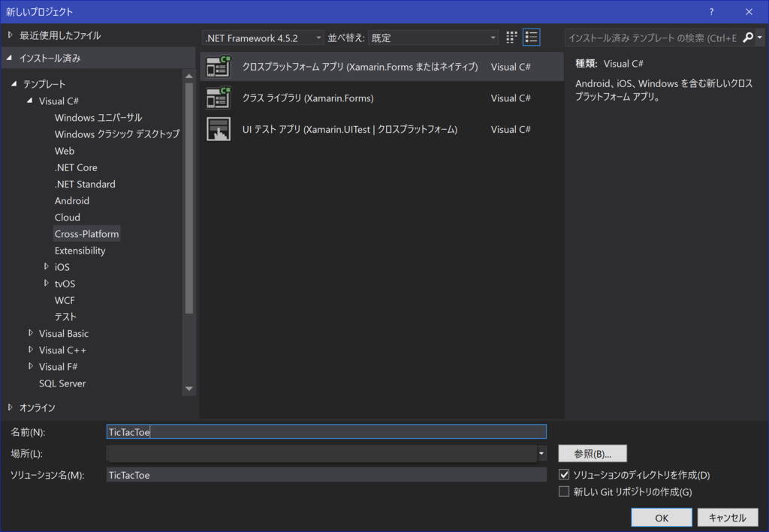Click the template tree scrollbar thumb
Viewport: 769px width, 532px height.
[188, 198]
